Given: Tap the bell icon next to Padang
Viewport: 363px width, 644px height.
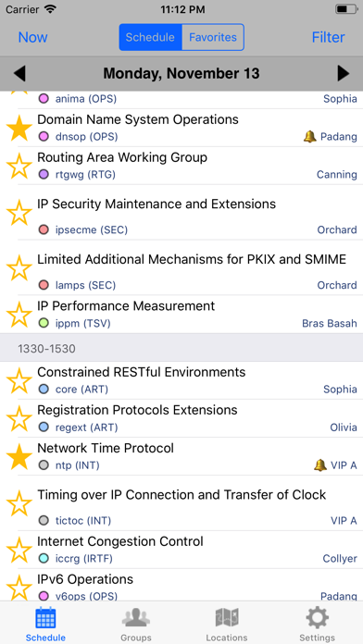Looking at the screenshot, I should click(310, 137).
